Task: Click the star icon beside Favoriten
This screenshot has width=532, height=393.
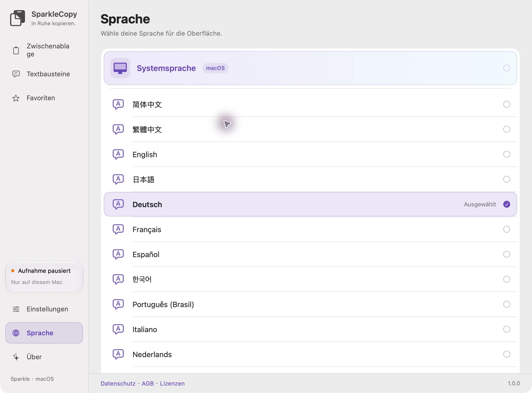Action: [x=16, y=98]
